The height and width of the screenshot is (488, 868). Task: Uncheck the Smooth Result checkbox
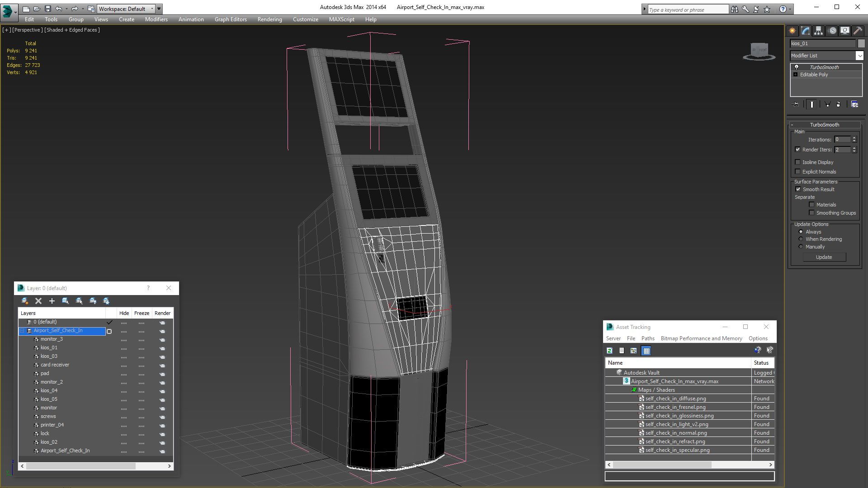click(x=798, y=189)
